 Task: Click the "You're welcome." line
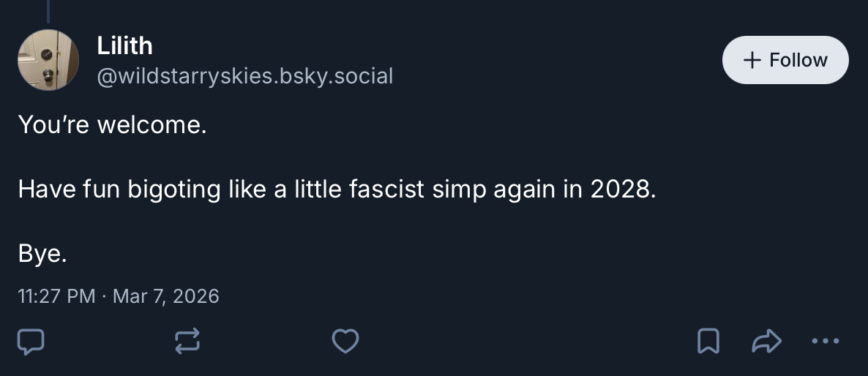pos(113,125)
